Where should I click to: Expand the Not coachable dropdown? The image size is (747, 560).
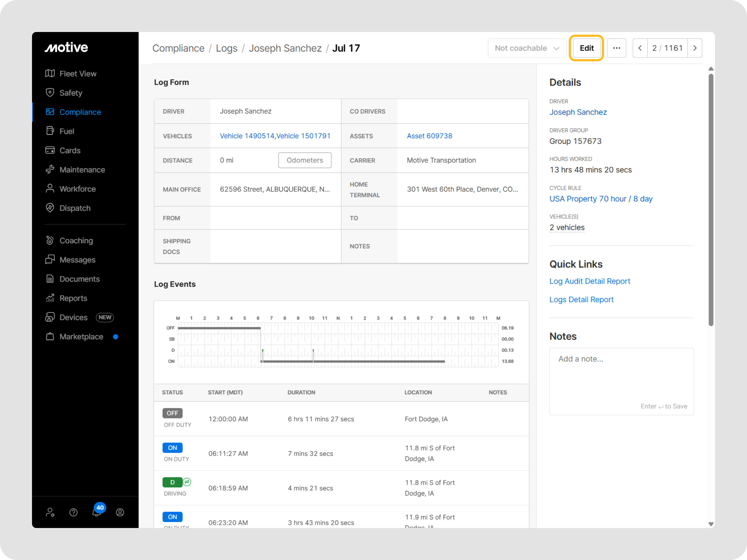pos(526,48)
